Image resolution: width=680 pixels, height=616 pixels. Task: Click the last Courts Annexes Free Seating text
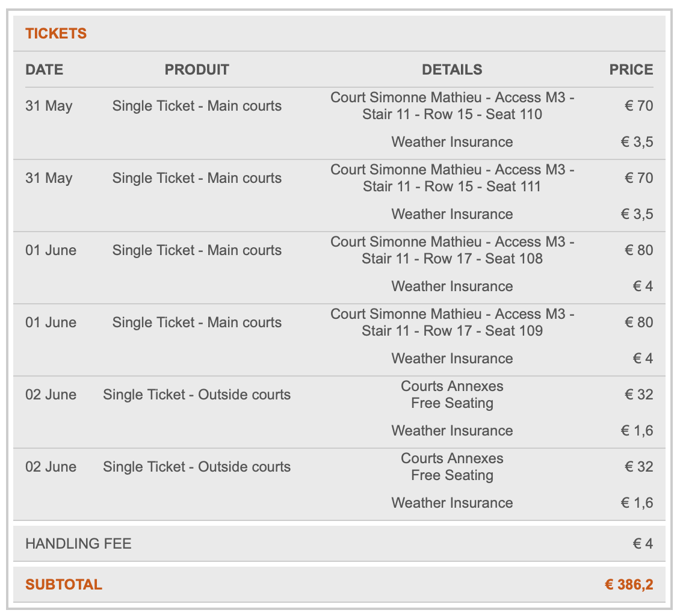pyautogui.click(x=452, y=467)
